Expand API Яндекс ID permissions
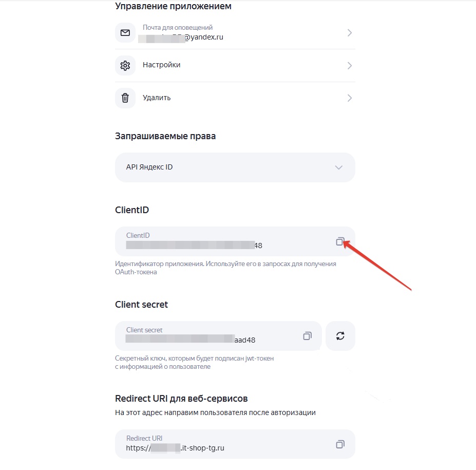 [x=339, y=167]
